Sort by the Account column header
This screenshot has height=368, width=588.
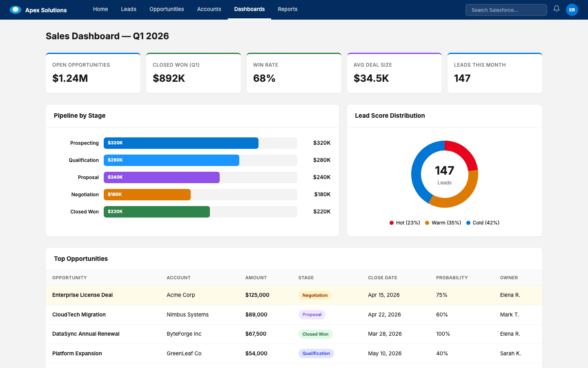(178, 278)
